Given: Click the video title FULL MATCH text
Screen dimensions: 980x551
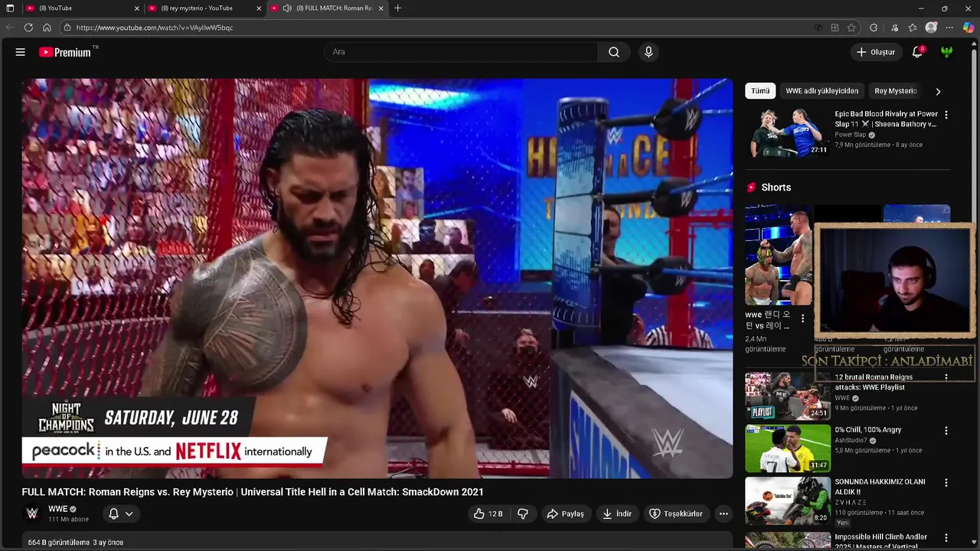Looking at the screenshot, I should coord(253,492).
